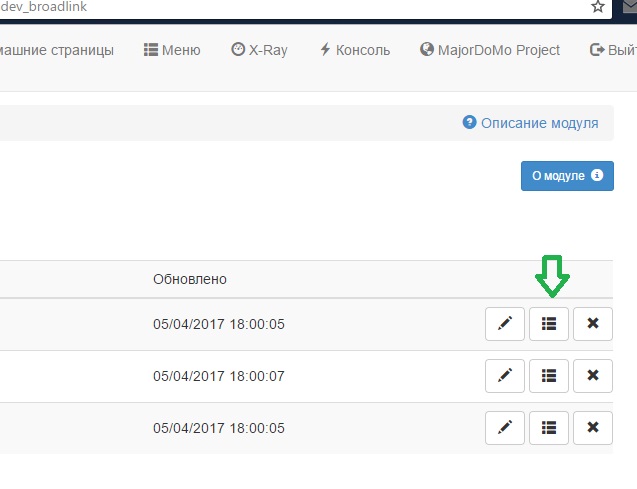Open Описание модуля help link

[530, 123]
